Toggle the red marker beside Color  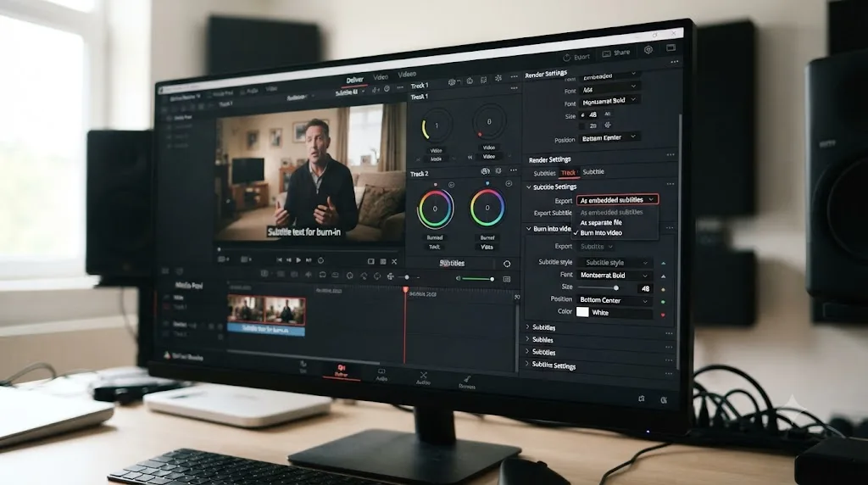click(x=663, y=315)
